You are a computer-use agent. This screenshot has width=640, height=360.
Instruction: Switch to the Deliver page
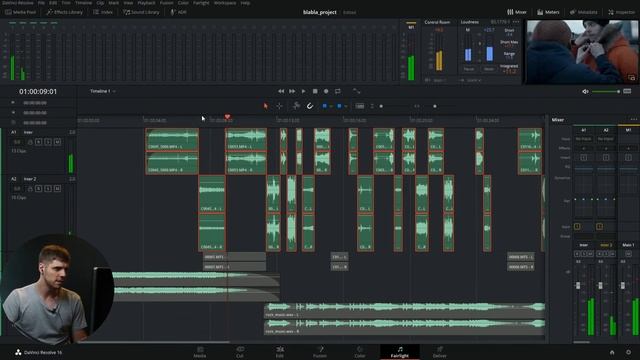pos(440,352)
